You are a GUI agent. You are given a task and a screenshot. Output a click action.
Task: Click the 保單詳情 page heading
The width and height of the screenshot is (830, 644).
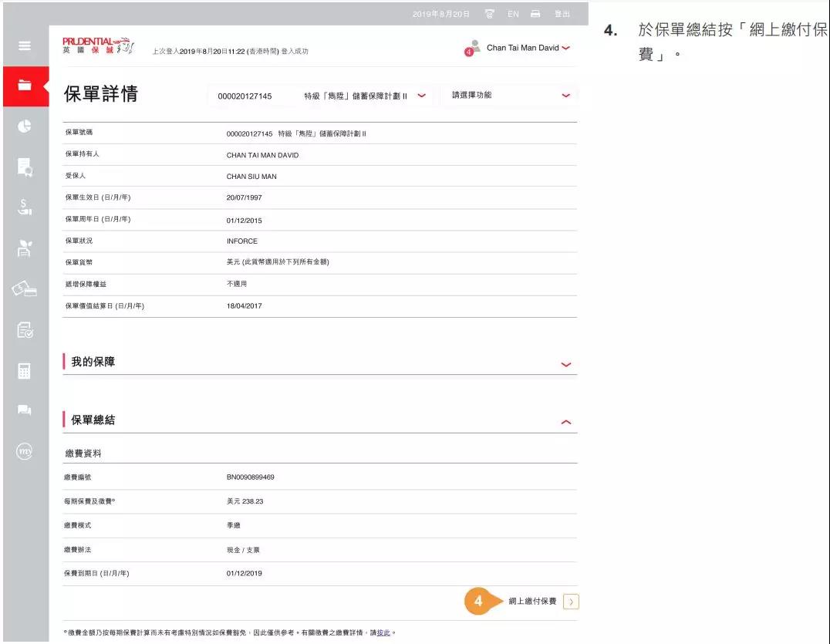(x=101, y=93)
